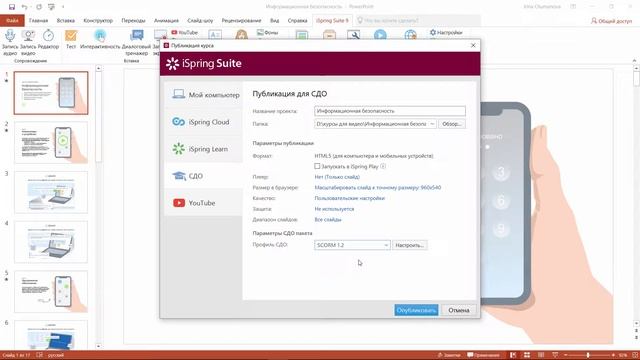640x360 pixels.
Task: Open the Диалоговый тренажер tool
Action: point(136,36)
